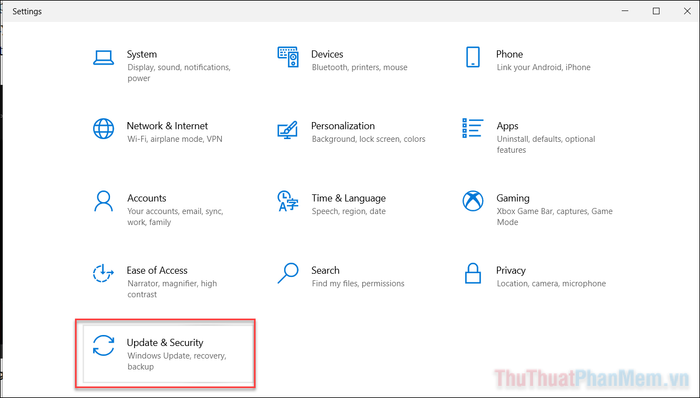Open the System category title
The height and width of the screenshot is (398, 700).
(x=142, y=54)
